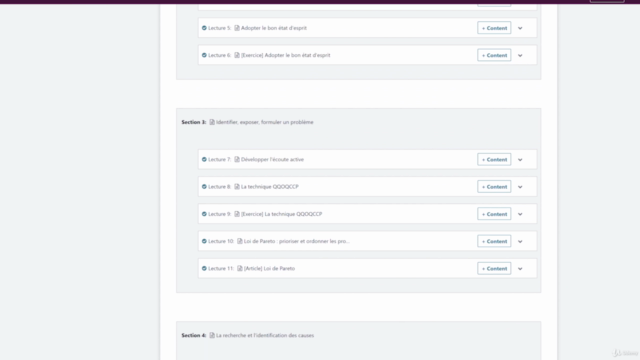Expand Lecture 11 Article Loi de Pareto chevron
The width and height of the screenshot is (640, 360).
pos(520,269)
